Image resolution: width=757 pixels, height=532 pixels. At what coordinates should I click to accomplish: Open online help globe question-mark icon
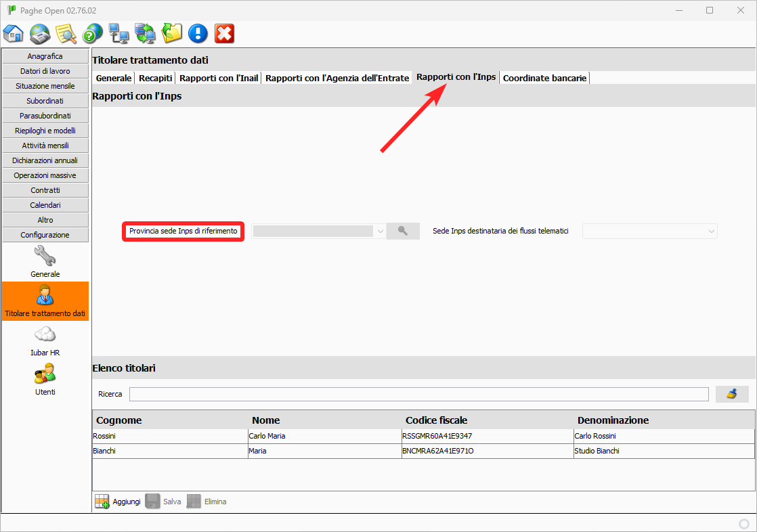click(x=93, y=33)
